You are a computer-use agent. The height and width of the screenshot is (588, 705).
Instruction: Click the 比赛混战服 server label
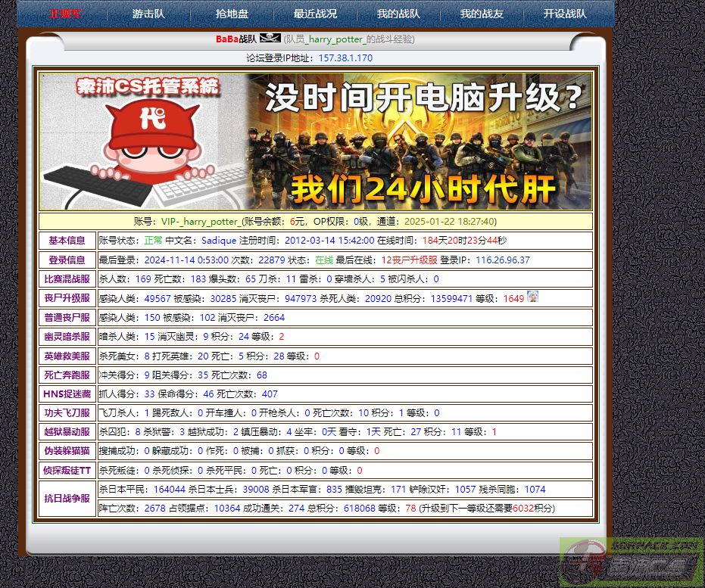67,279
